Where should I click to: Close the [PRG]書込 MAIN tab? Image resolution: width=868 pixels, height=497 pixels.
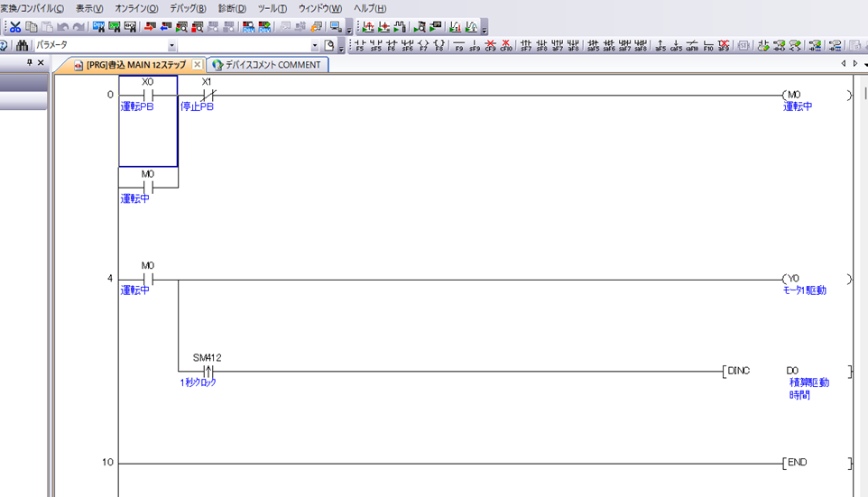point(198,65)
